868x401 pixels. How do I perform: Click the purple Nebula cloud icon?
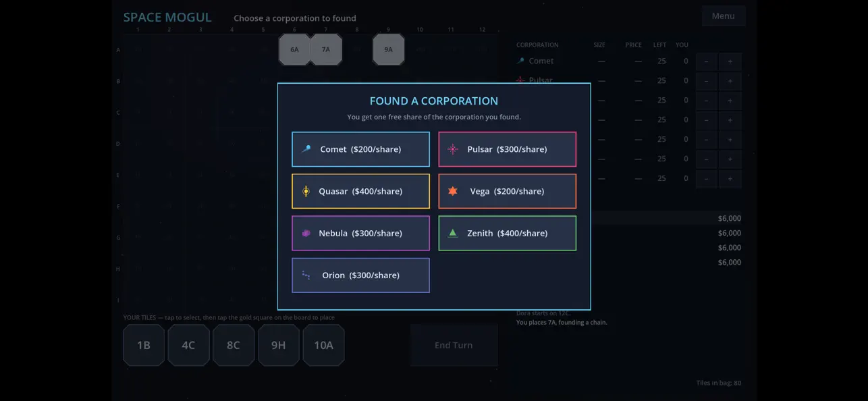coord(306,233)
